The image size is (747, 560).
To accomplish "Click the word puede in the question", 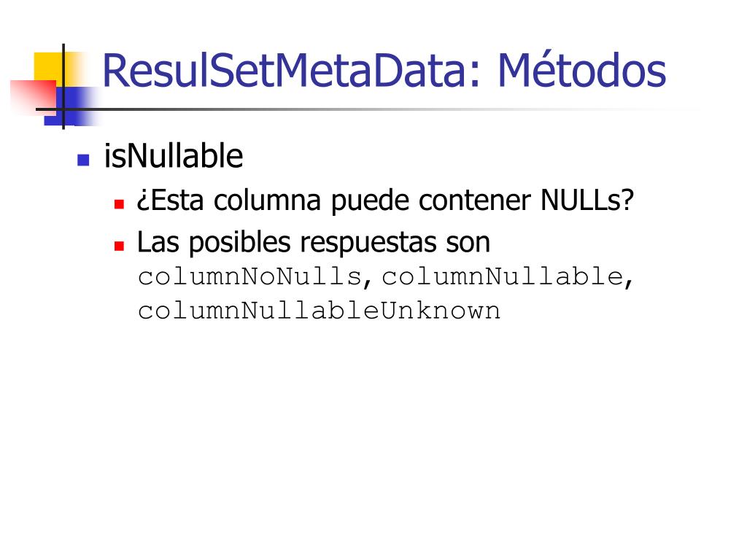I will coord(369,201).
